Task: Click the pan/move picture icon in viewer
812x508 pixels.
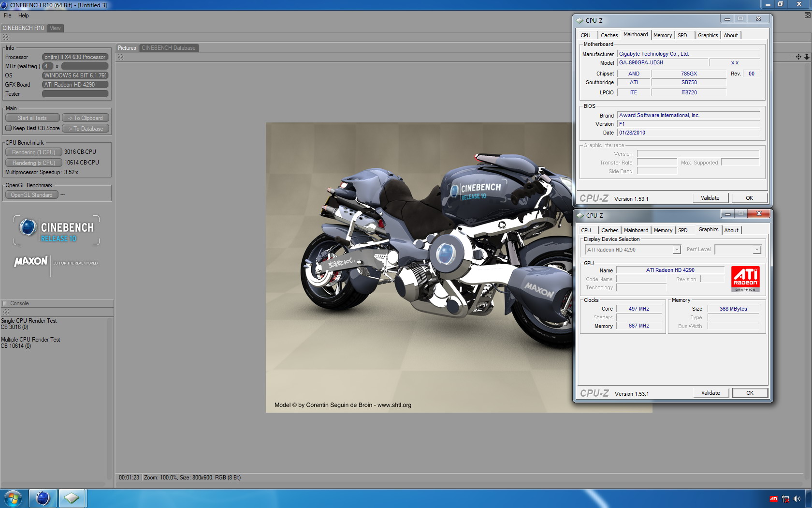Action: coord(798,57)
